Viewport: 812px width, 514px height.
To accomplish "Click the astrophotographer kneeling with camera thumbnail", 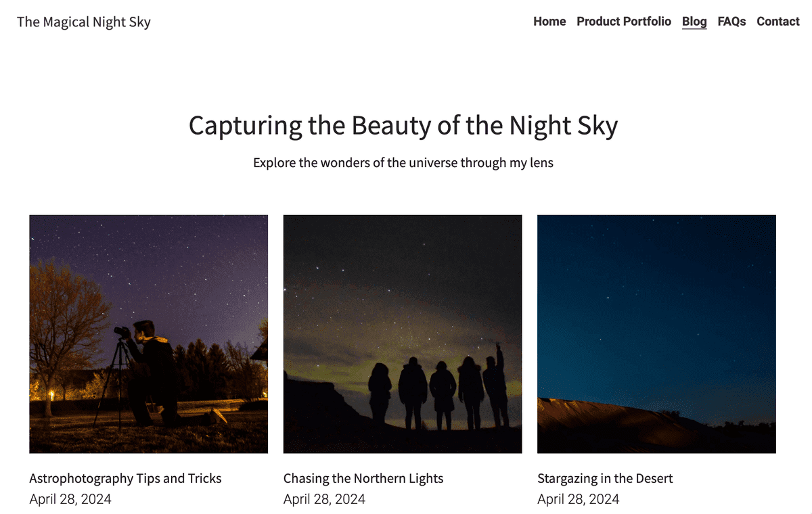I will tap(148, 333).
